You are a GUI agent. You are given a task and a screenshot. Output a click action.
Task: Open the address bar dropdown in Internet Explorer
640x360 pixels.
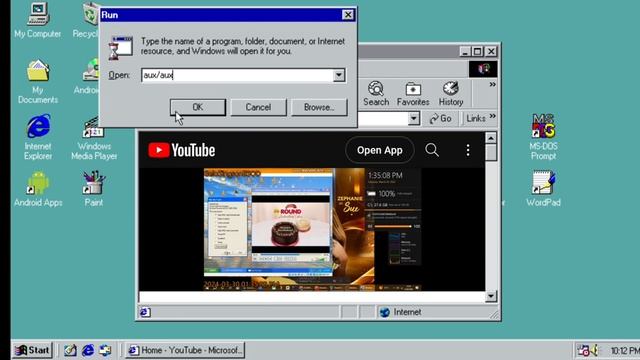click(413, 118)
